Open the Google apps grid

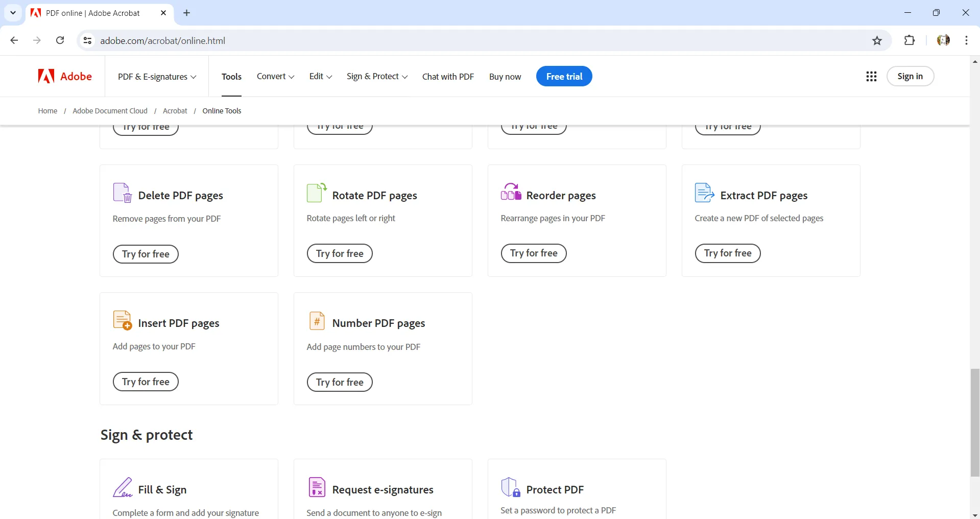pos(871,76)
